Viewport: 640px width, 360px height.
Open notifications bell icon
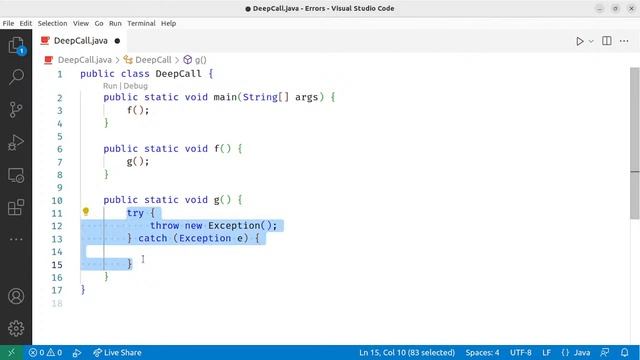tap(624, 353)
